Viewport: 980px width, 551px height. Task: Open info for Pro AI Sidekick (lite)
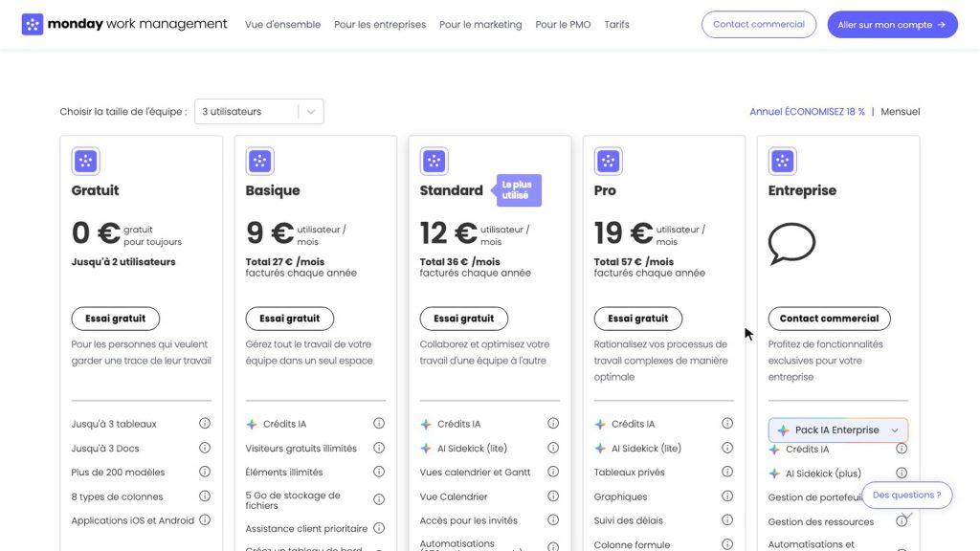727,448
